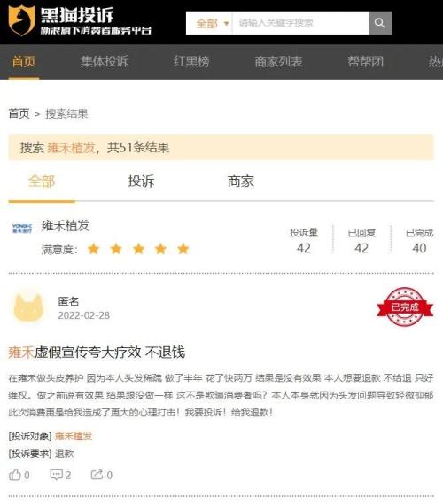Image resolution: width=443 pixels, height=504 pixels.
Task: Open the 集体投诉 navigation item
Action: (x=105, y=61)
